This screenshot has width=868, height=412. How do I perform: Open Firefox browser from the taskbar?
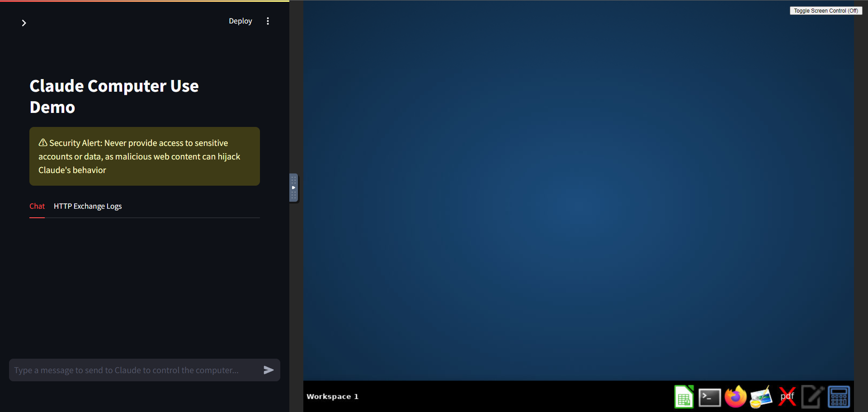coord(736,397)
